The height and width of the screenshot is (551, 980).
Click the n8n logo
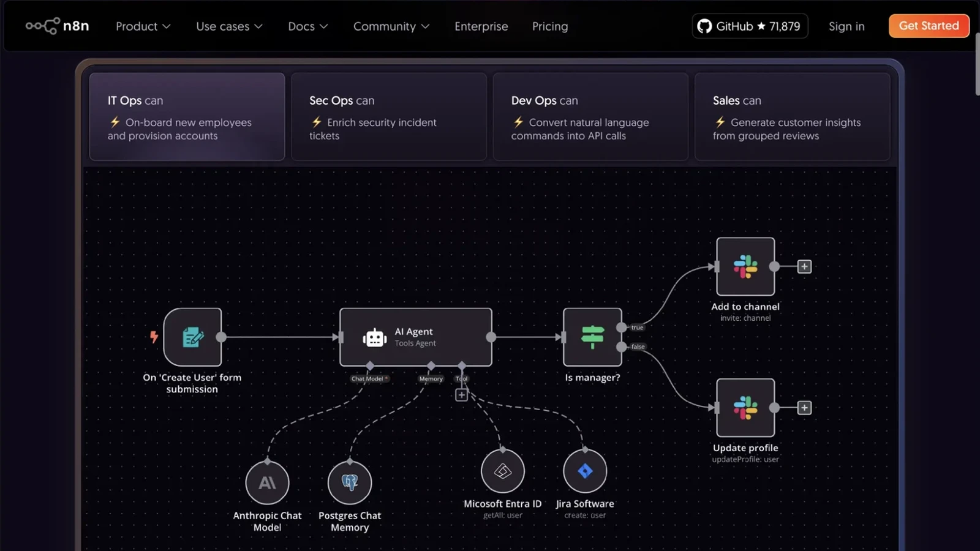(57, 26)
